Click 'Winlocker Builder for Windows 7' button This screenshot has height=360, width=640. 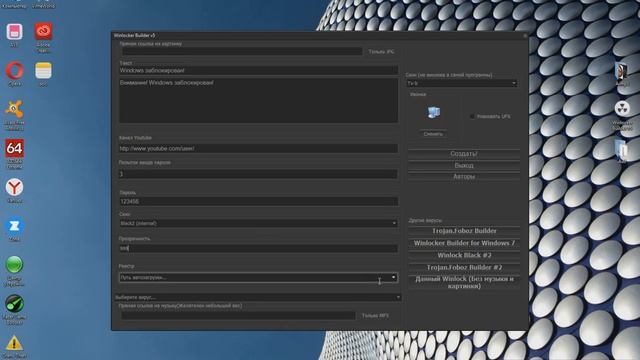(x=464, y=243)
